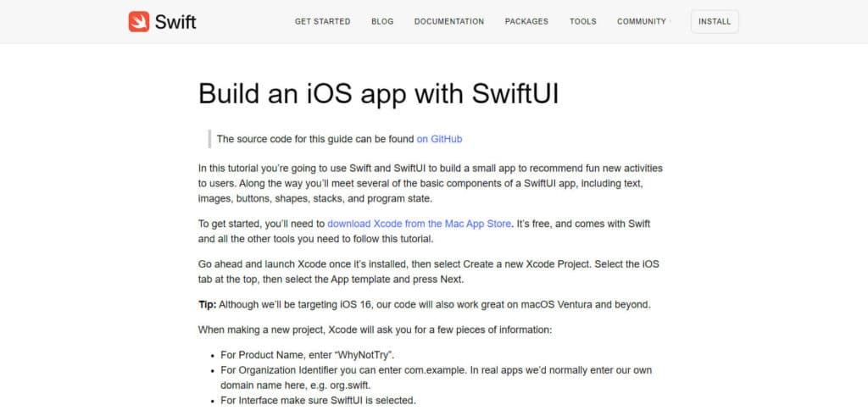Click the sentence about Xcode asking for information

coord(375,330)
